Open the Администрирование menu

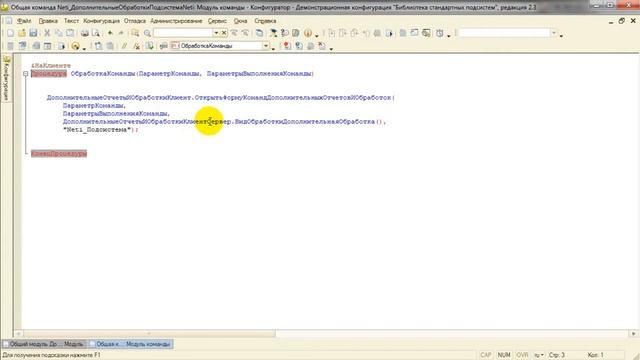176,21
